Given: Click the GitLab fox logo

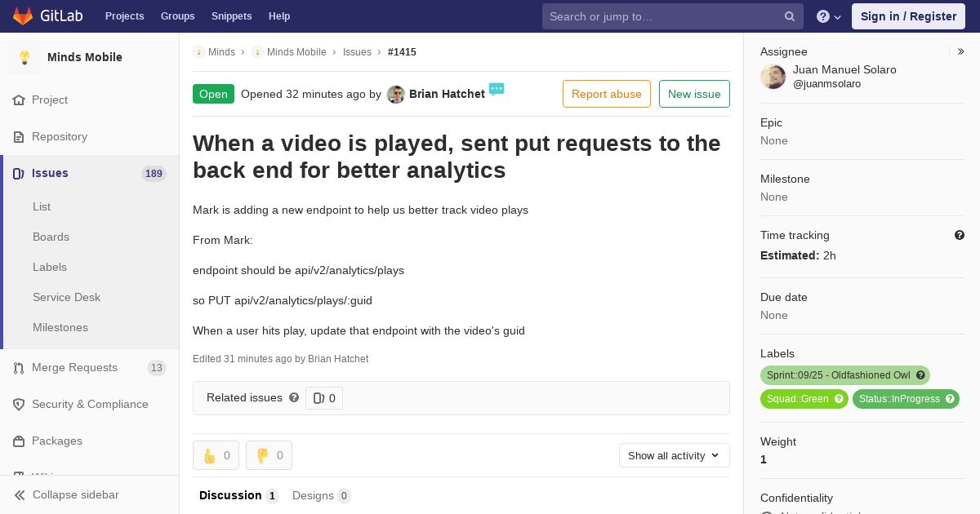Looking at the screenshot, I should coord(23,16).
